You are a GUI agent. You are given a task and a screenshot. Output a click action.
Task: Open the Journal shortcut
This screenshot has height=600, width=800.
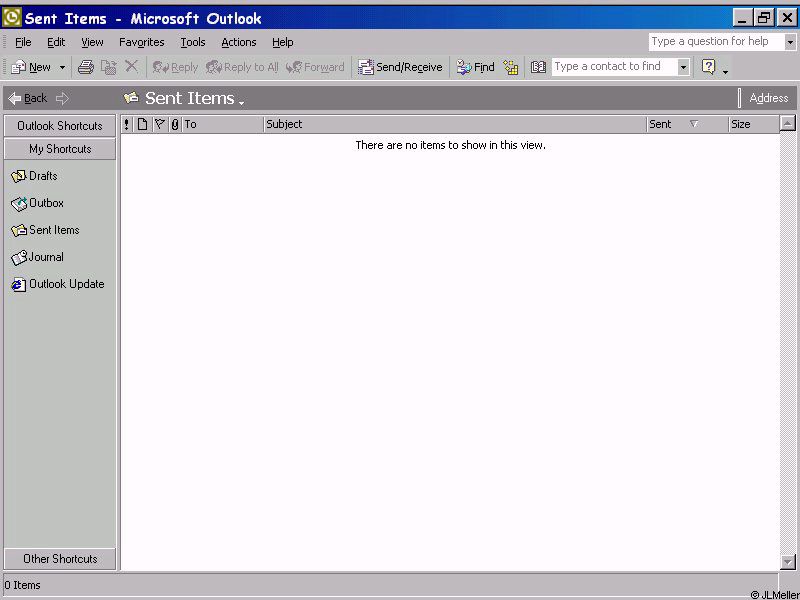tap(37, 257)
